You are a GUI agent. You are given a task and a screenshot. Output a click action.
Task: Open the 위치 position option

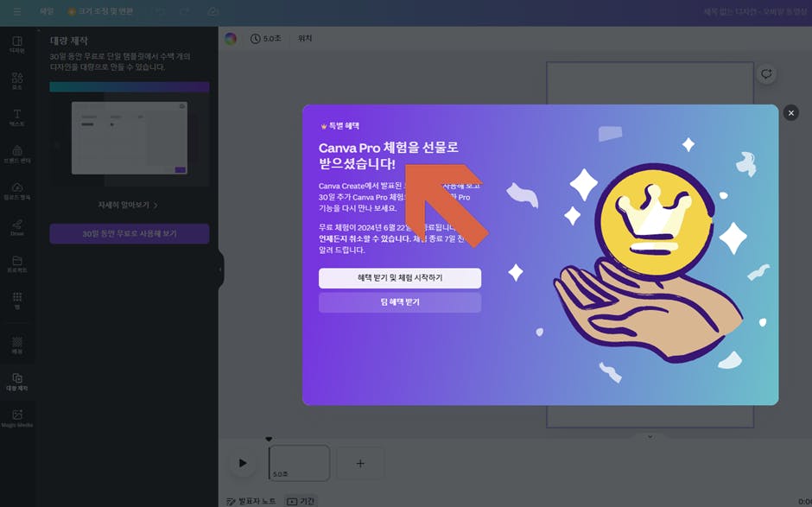coord(305,38)
